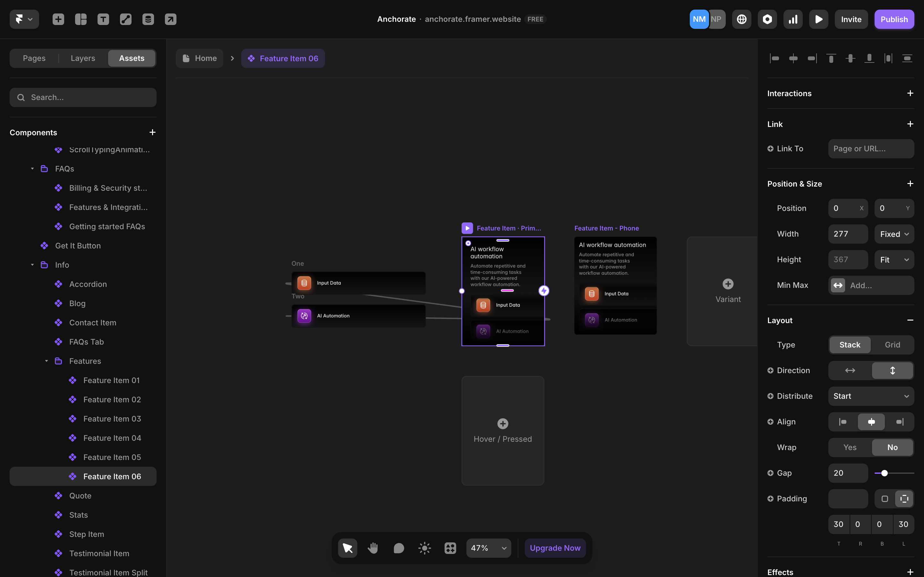Open the Vector/Path tool in top toolbar
This screenshot has height=577, width=924.
125,19
